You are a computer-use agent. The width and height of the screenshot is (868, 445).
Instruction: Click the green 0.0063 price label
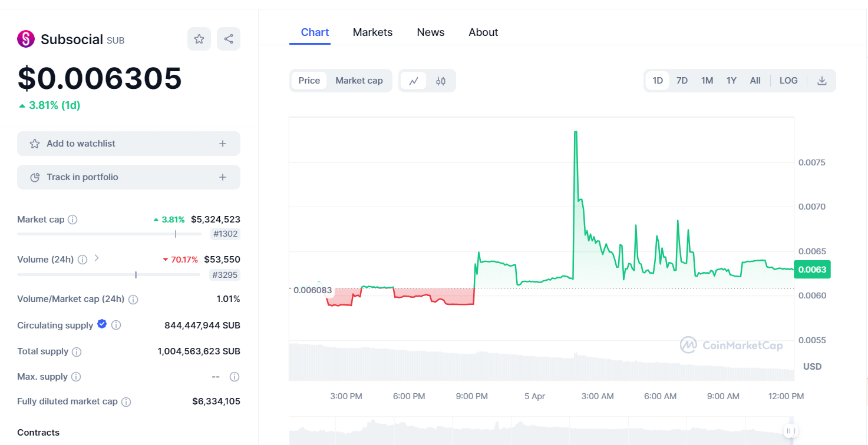812,269
